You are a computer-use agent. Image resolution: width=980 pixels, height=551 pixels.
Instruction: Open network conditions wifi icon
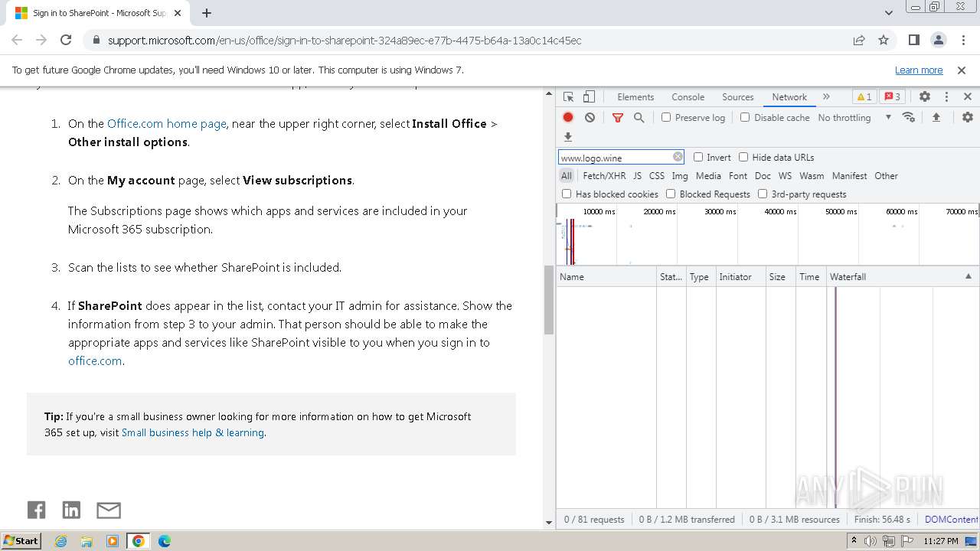[909, 117]
